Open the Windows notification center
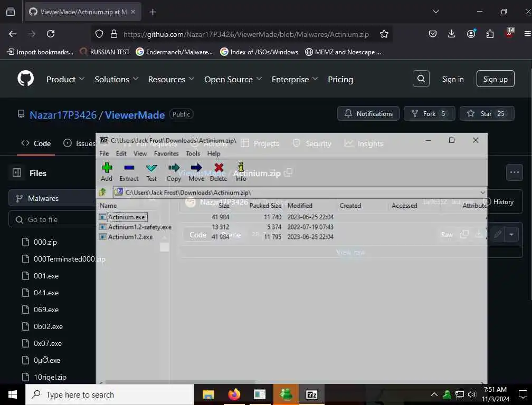The image size is (532, 405). point(523,394)
